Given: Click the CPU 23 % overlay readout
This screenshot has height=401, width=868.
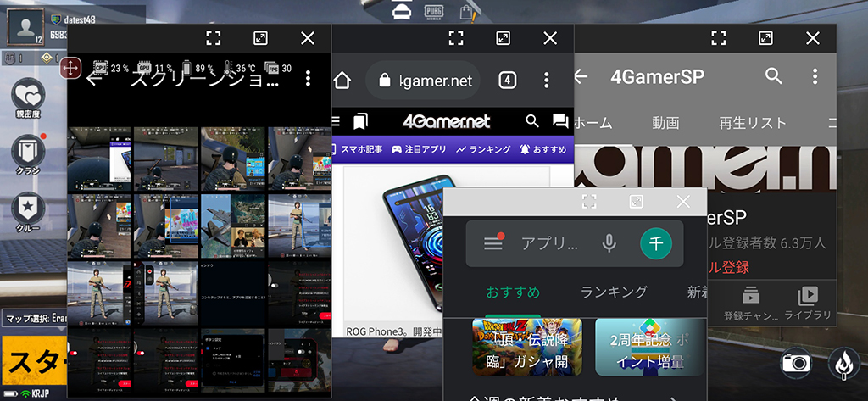Looking at the screenshot, I should [x=110, y=68].
